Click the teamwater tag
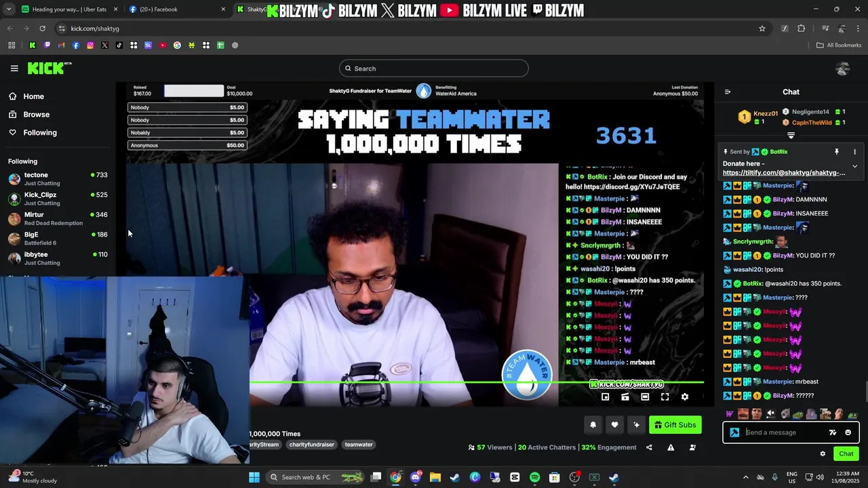Viewport: 868px width, 488px height. (x=359, y=445)
